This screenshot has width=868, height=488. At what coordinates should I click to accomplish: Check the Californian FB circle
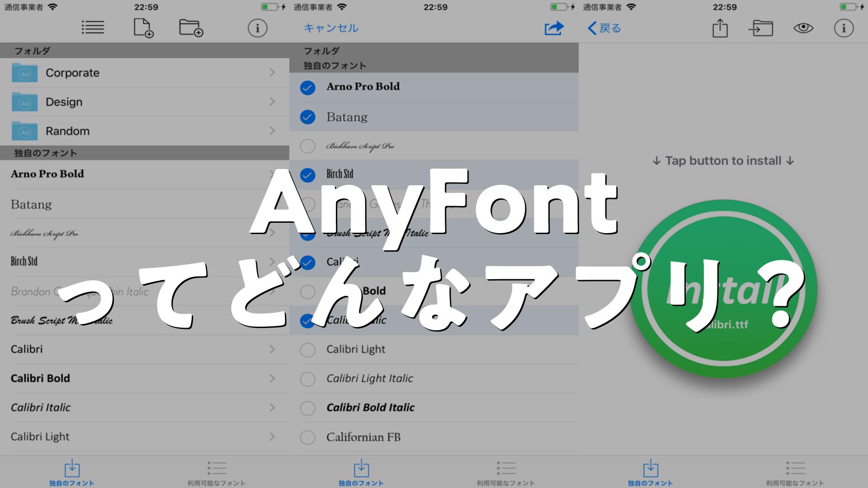point(307,437)
